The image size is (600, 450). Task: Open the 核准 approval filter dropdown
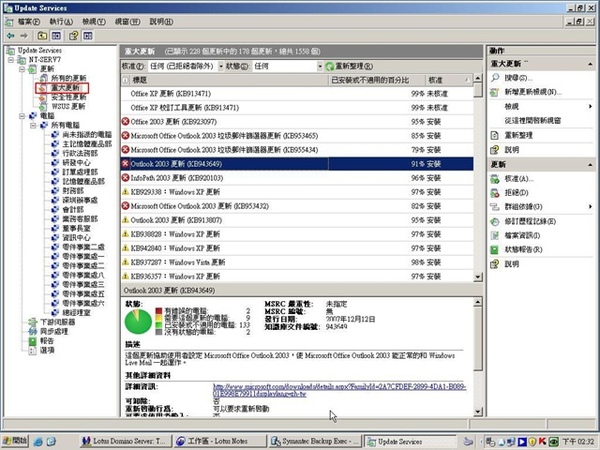(221, 66)
